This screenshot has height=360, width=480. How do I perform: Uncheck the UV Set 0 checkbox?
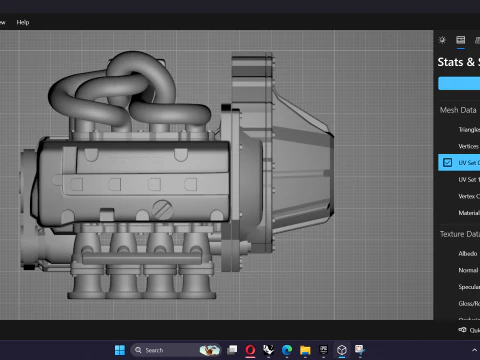click(447, 163)
